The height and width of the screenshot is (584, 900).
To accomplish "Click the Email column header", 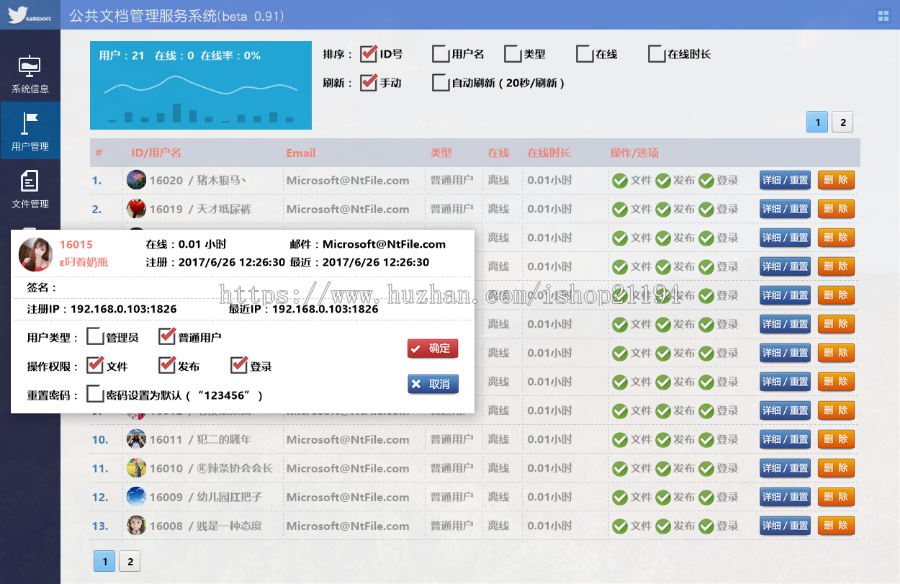I will coord(301,153).
